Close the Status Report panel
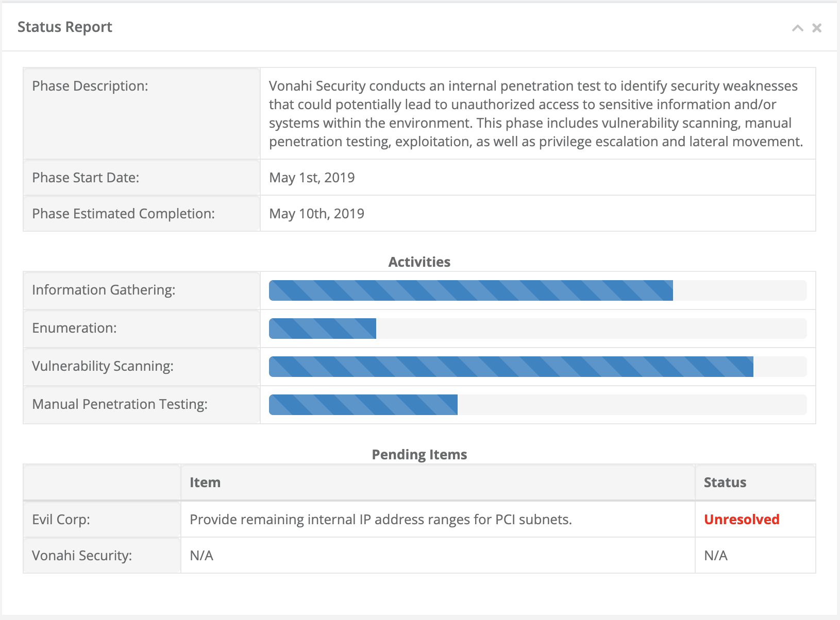840x620 pixels. (817, 28)
